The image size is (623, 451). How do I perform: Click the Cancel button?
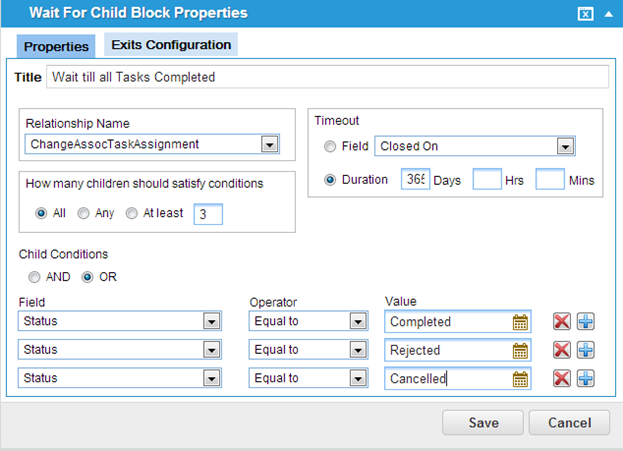point(569,422)
